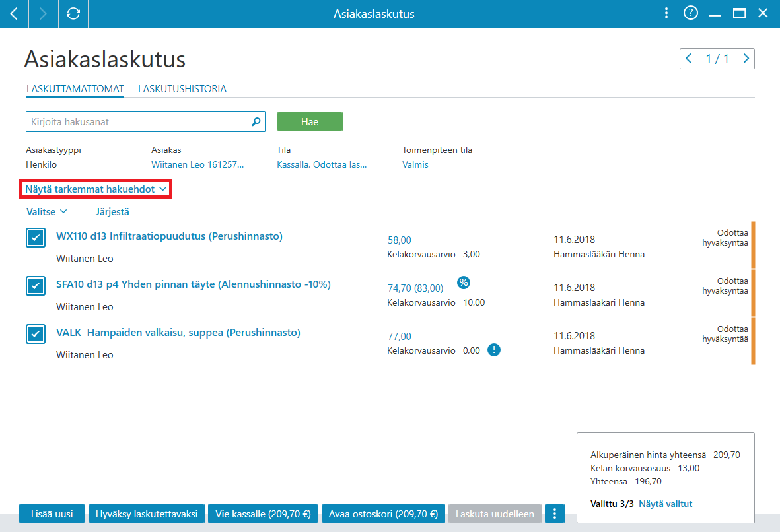Click the magnifier icon in search field

[x=256, y=122]
